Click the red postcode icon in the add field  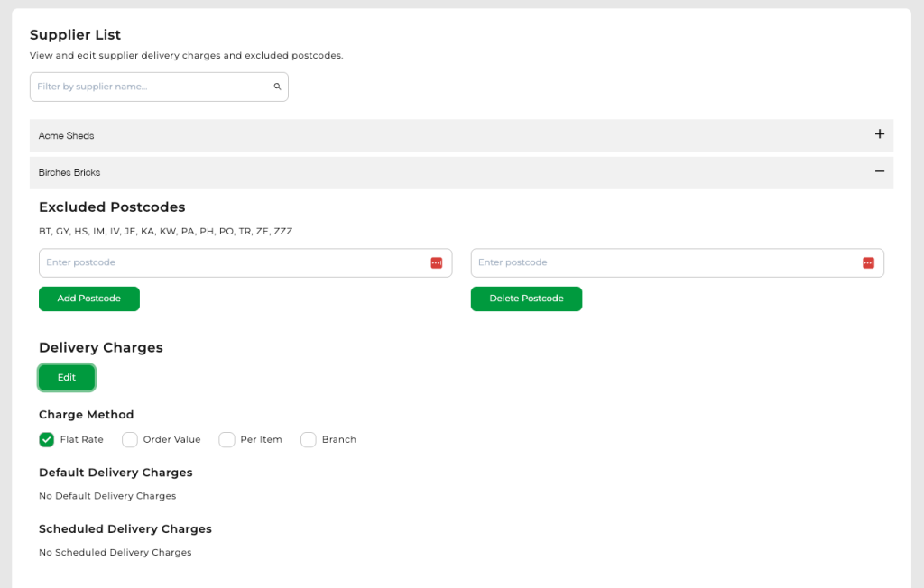(x=436, y=262)
